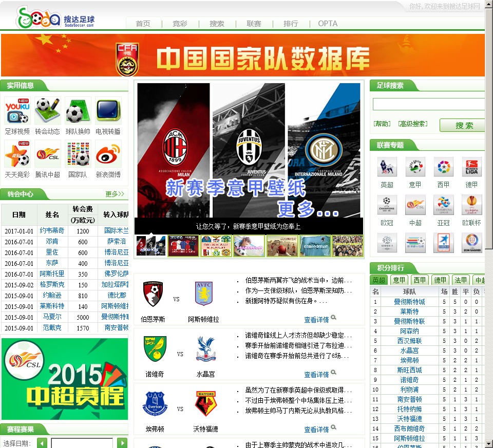Open the Ligue 1 league icon
This screenshot has width=493, height=448.
[387, 243]
